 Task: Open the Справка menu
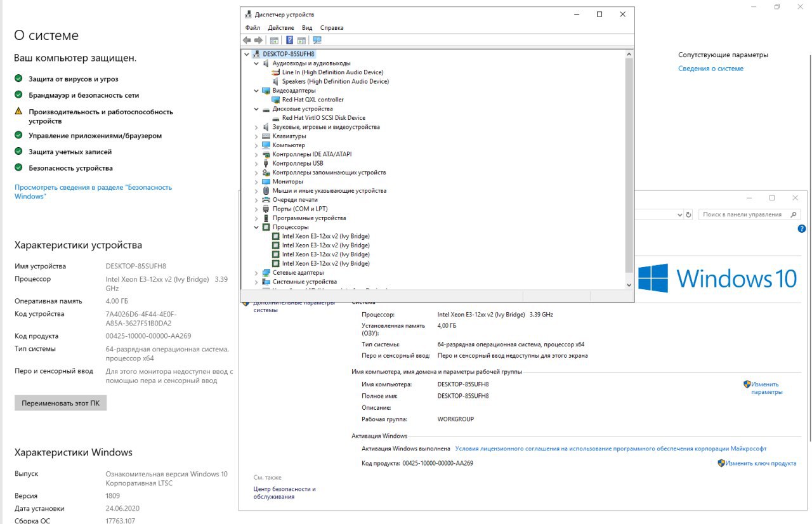(332, 28)
